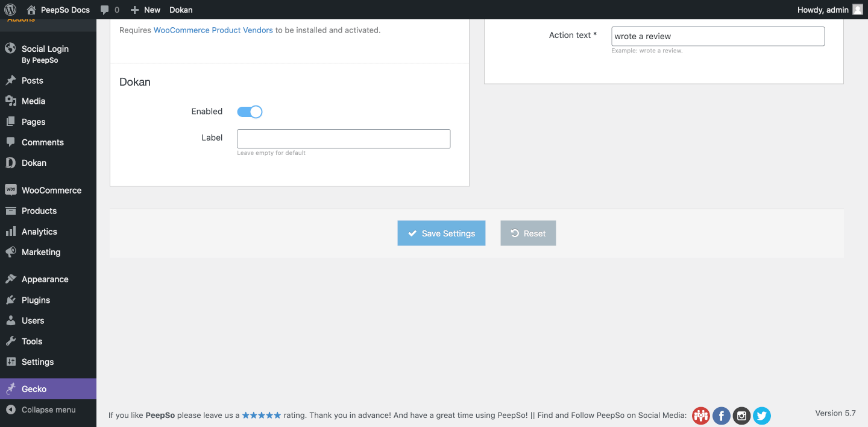The width and height of the screenshot is (868, 427).
Task: Click the Products archive box icon
Action: [10, 210]
